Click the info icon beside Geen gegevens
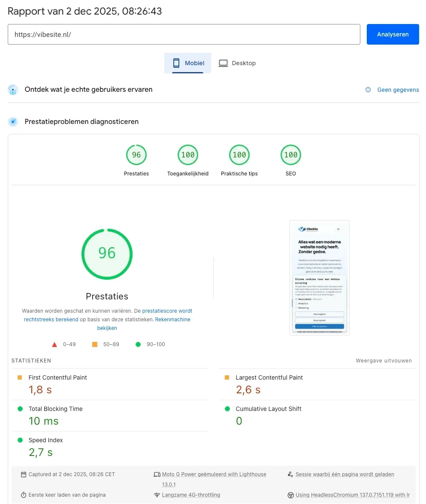 368,90
